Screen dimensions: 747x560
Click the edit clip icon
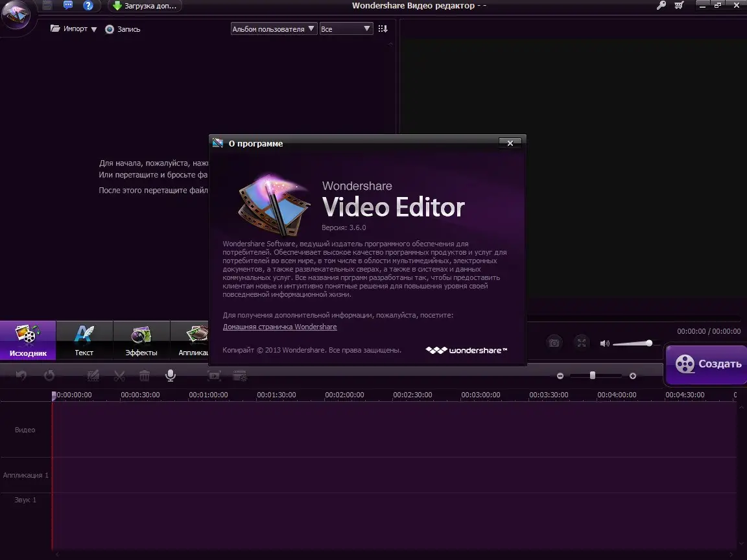pos(93,376)
